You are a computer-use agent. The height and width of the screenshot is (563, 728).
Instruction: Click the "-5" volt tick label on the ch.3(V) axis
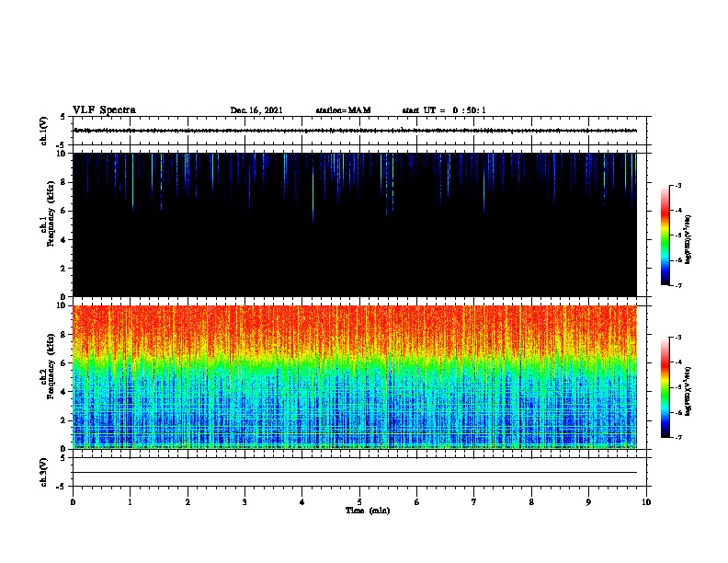62,487
